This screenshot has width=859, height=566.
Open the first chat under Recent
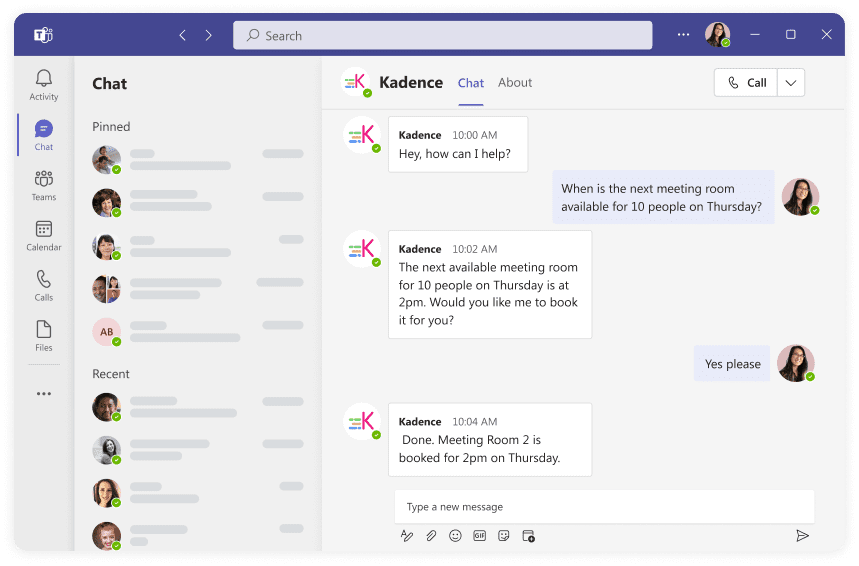tap(198, 407)
